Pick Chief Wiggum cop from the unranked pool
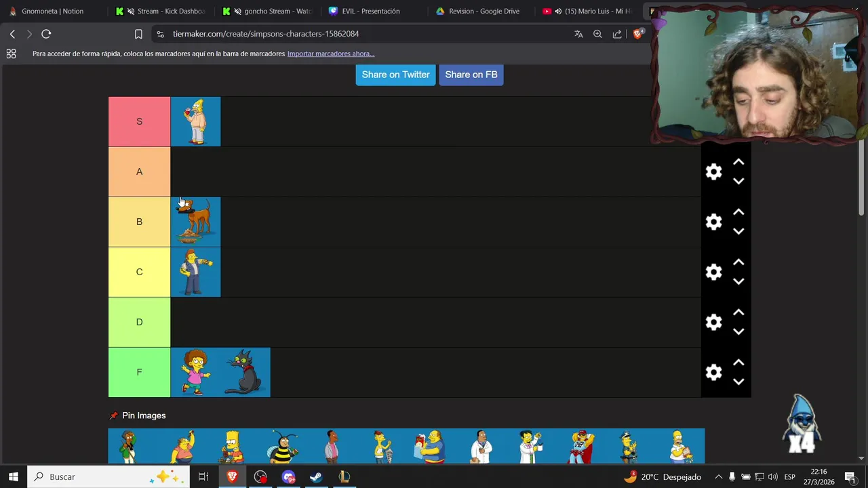The height and width of the screenshot is (488, 868). click(630, 446)
